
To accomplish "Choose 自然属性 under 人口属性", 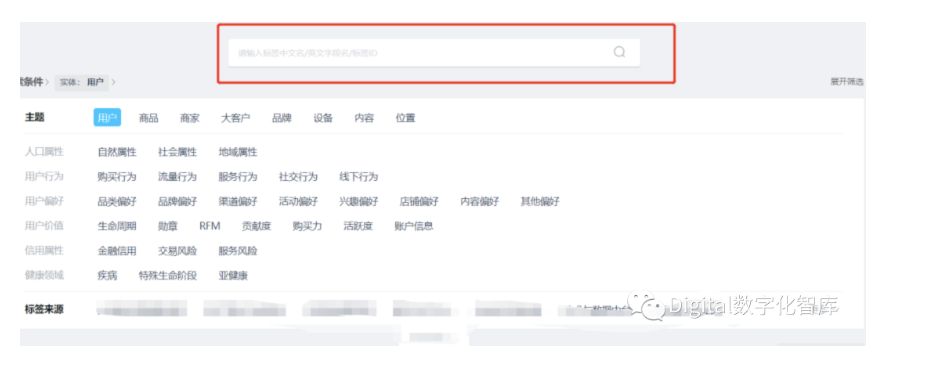I will pos(117,152).
